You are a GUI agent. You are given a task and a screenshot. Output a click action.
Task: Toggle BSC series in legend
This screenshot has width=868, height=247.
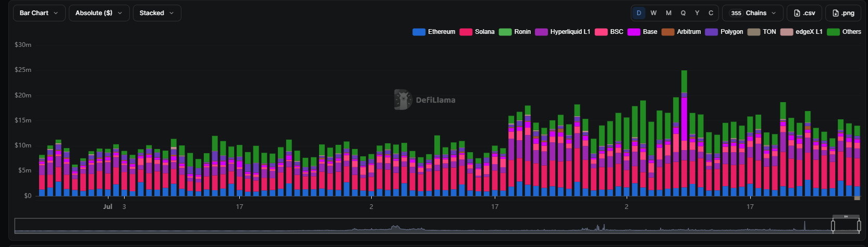(x=609, y=32)
